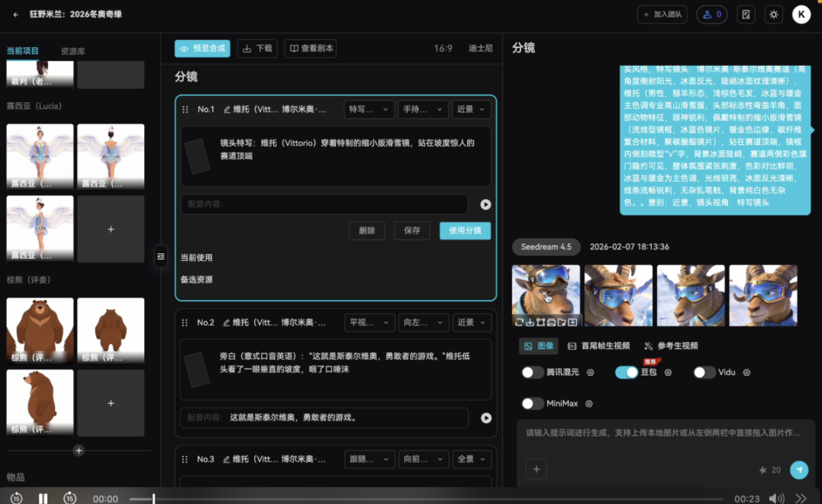
Task: Collapse the left resource panel with the handle icon
Action: (161, 256)
